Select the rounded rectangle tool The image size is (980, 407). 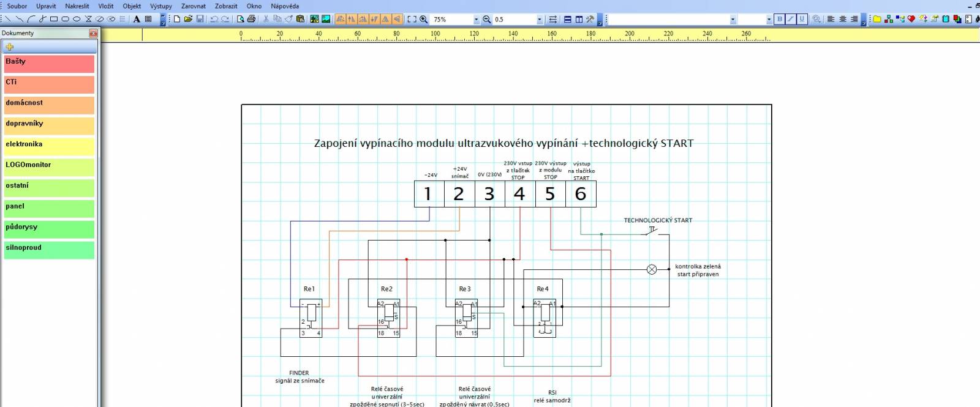point(65,19)
